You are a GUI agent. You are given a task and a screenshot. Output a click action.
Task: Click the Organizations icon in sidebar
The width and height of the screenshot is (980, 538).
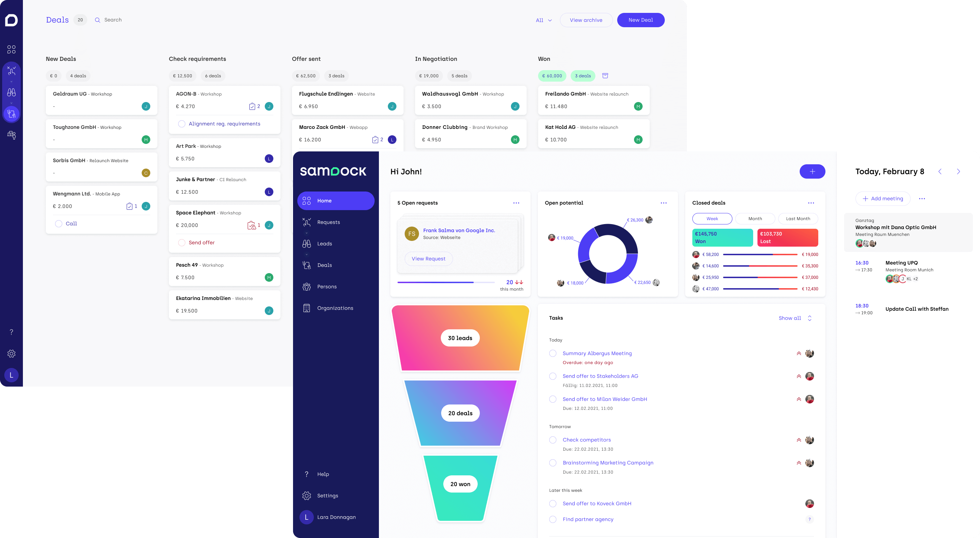click(x=307, y=307)
